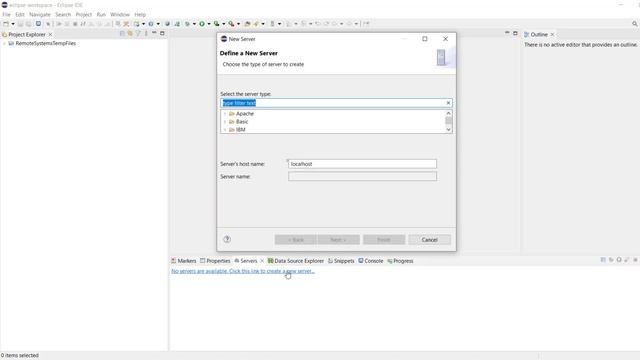
Task: Close the Project Explorer tab
Action: point(50,35)
